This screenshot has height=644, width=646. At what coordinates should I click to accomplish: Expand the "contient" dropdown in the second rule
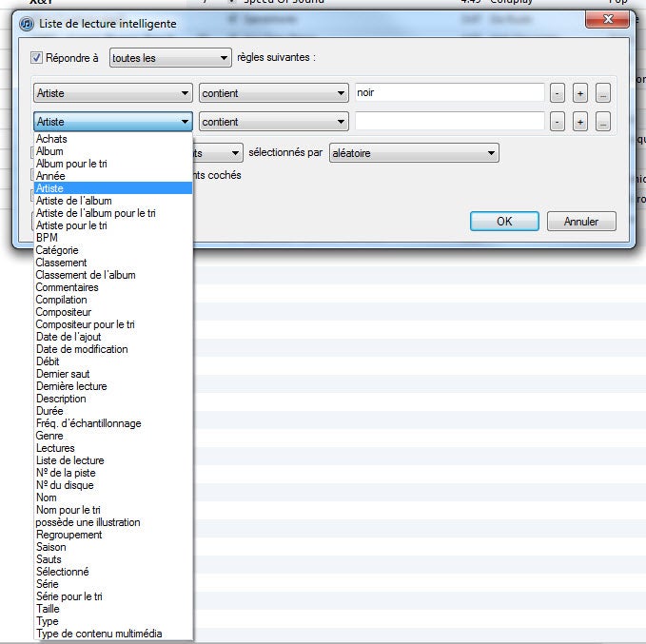[274, 122]
